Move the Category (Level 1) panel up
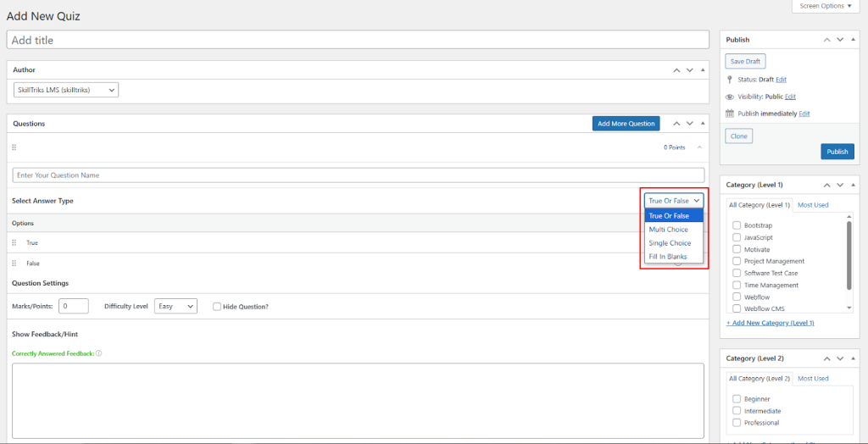The height and width of the screenshot is (444, 868). pyautogui.click(x=826, y=185)
